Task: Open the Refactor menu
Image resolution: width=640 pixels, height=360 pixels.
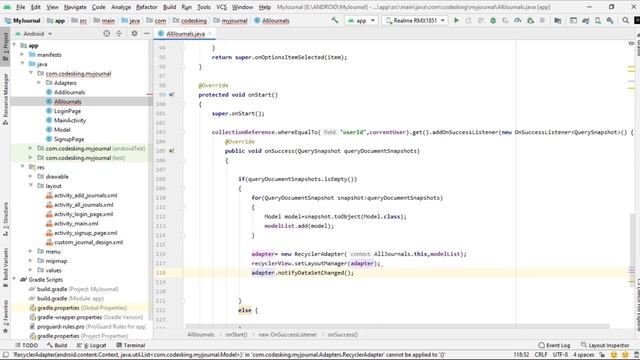Action: [x=147, y=7]
